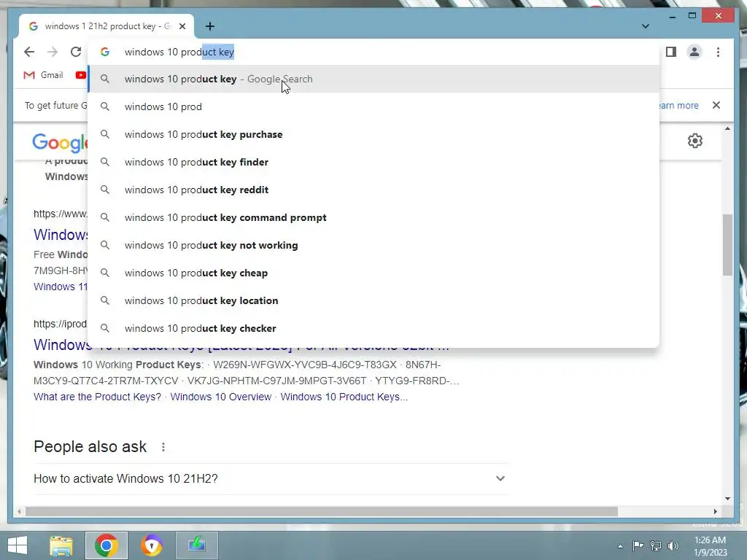Open a new tab with the plus button
This screenshot has height=560, width=747.
pyautogui.click(x=210, y=26)
